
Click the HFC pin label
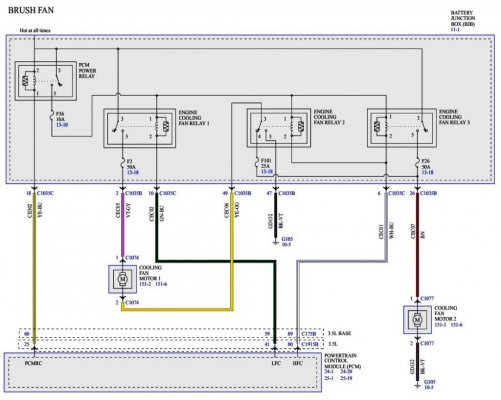coord(298,363)
